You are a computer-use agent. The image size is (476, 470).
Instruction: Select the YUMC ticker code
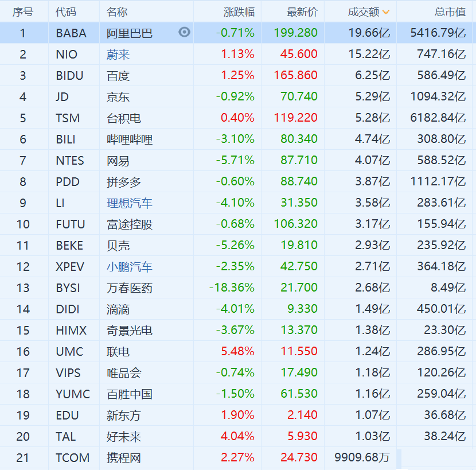pyautogui.click(x=73, y=394)
